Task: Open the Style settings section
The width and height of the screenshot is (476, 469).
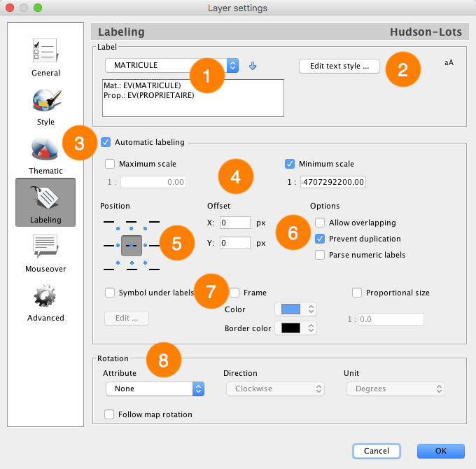Action: click(x=45, y=107)
